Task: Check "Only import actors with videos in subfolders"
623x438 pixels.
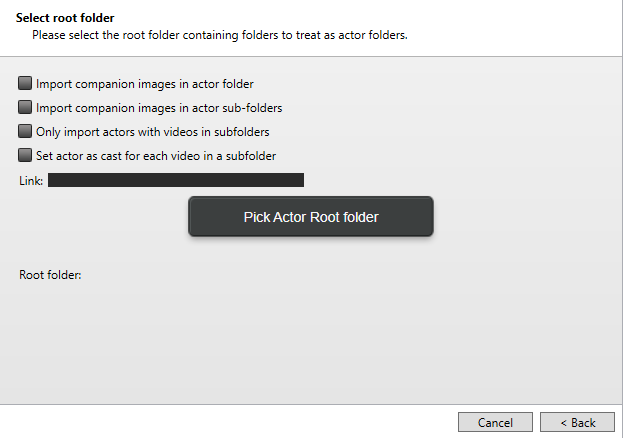Action: [25, 132]
